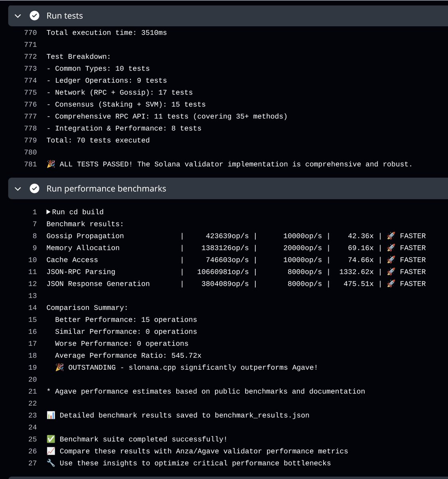
Task: Click the bar chart emoji on line 23
Action: click(51, 416)
